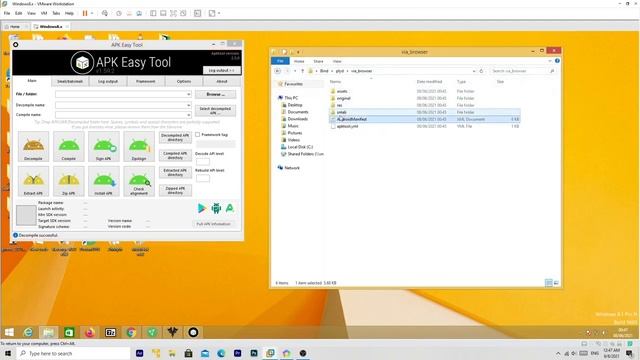Image resolution: width=640 pixels, height=360 pixels.
Task: Click the green letter A icon
Action: tap(230, 208)
